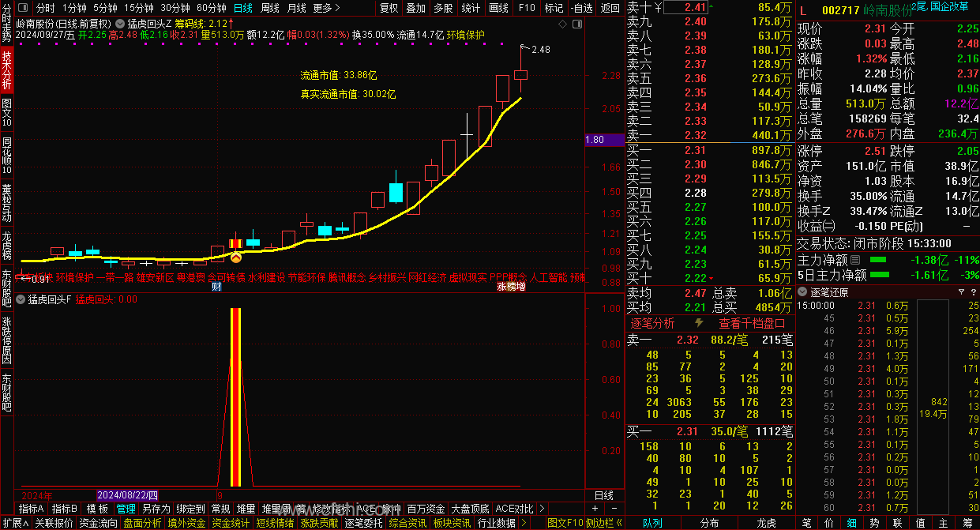Open 图文F10 at bottom bar
The width and height of the screenshot is (980, 530).
coord(565,523)
